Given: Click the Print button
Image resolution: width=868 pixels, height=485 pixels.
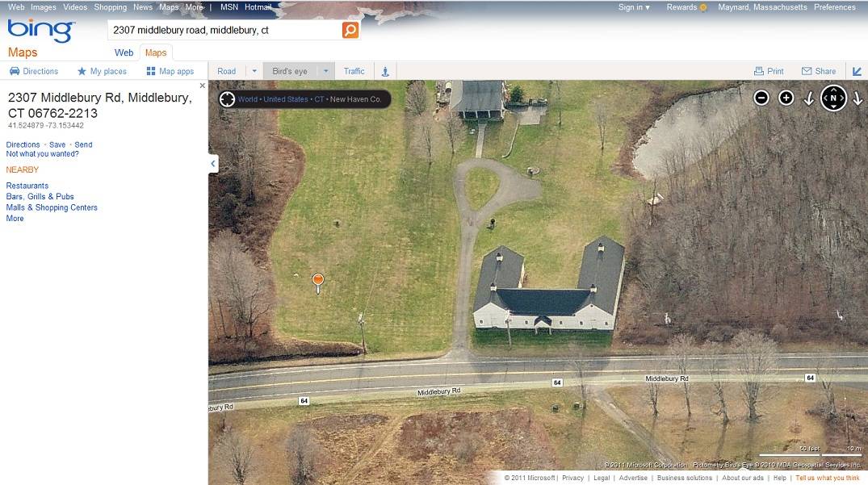Looking at the screenshot, I should coord(769,71).
